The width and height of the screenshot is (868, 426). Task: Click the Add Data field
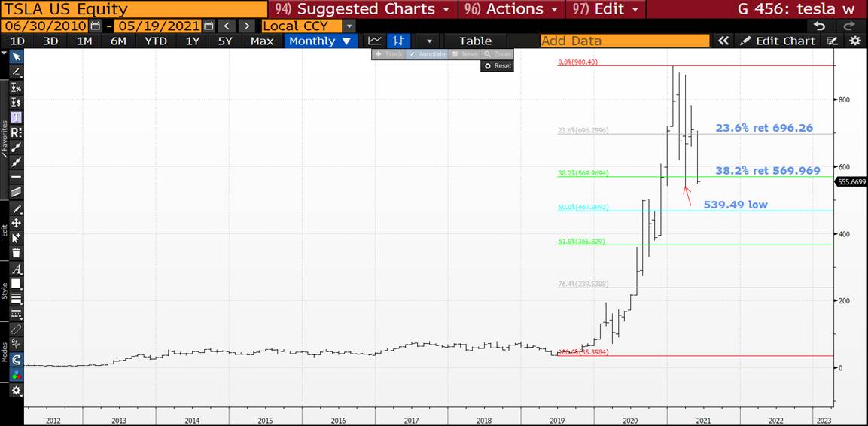tap(624, 41)
